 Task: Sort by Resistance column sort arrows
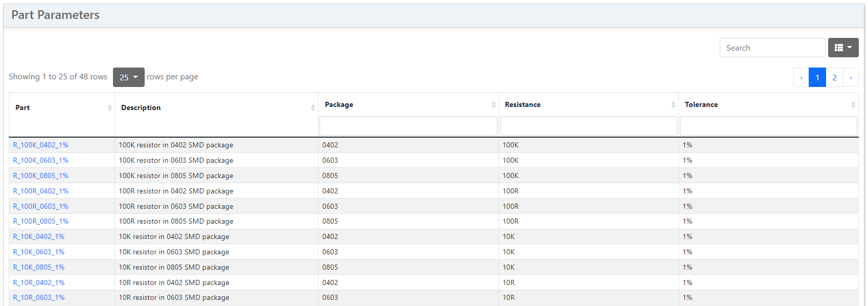coord(673,104)
